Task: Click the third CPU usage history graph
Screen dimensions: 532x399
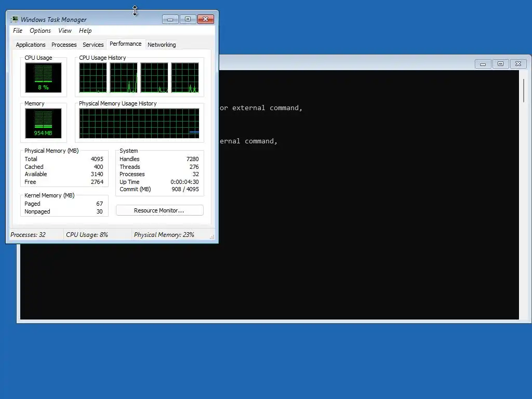Action: [154, 77]
